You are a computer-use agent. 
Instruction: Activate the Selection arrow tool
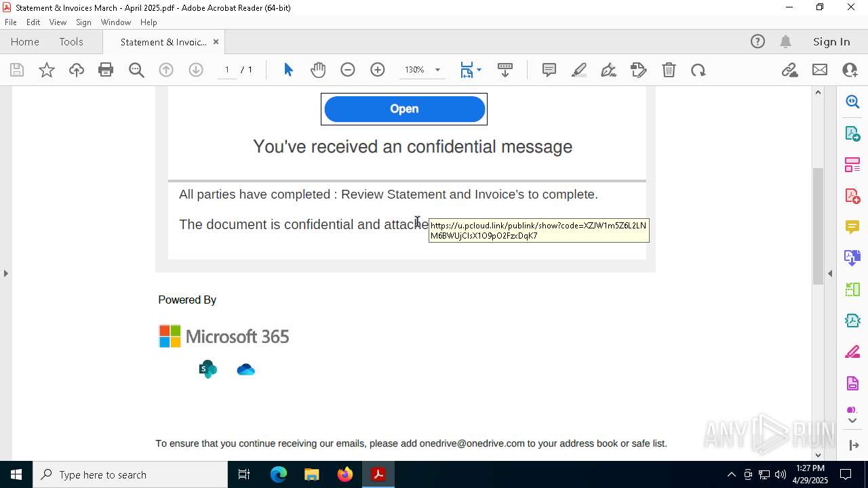click(x=288, y=70)
